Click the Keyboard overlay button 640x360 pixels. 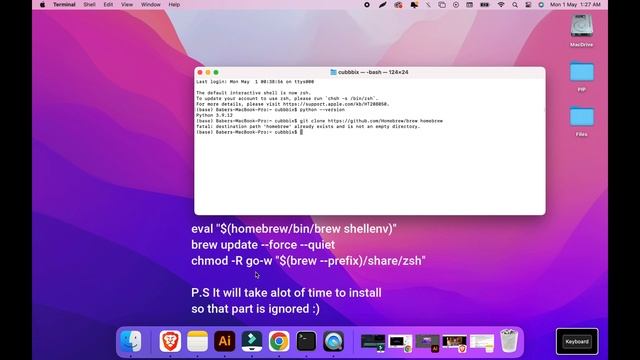click(577, 341)
